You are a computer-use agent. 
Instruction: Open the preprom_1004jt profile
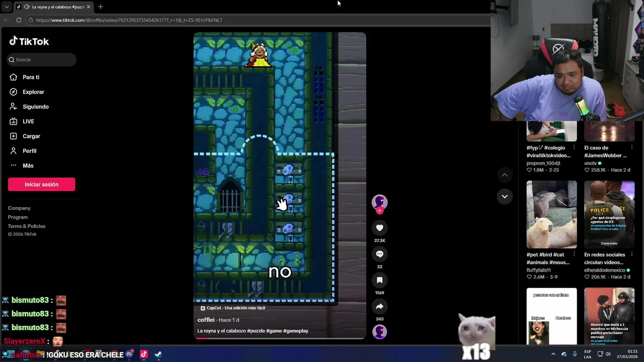[x=543, y=163]
